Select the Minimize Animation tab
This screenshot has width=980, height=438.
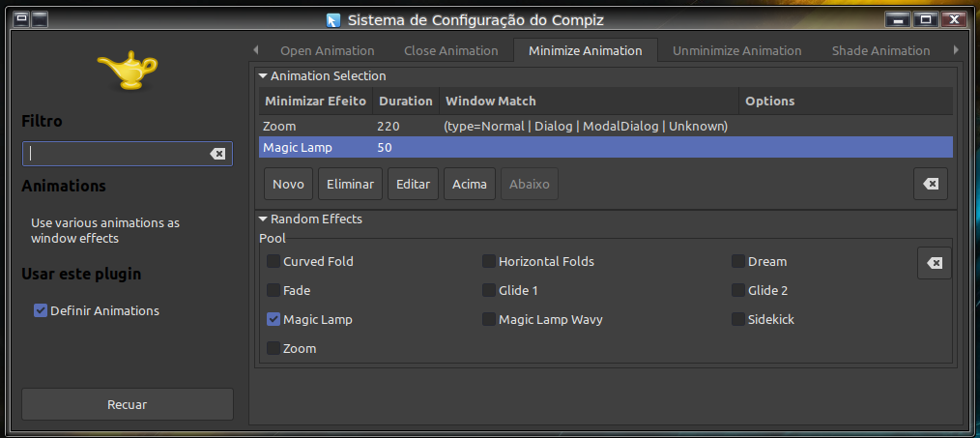[586, 50]
